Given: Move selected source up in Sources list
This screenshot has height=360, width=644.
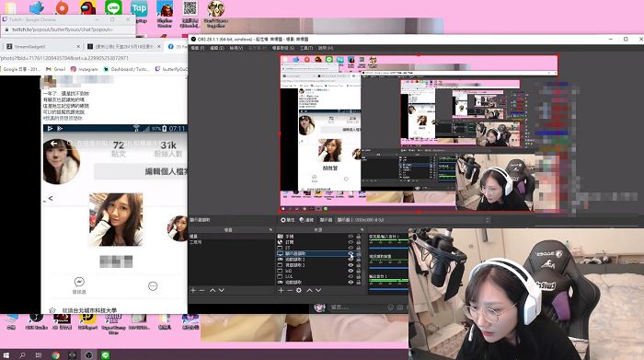Looking at the screenshot, I should pyautogui.click(x=309, y=290).
